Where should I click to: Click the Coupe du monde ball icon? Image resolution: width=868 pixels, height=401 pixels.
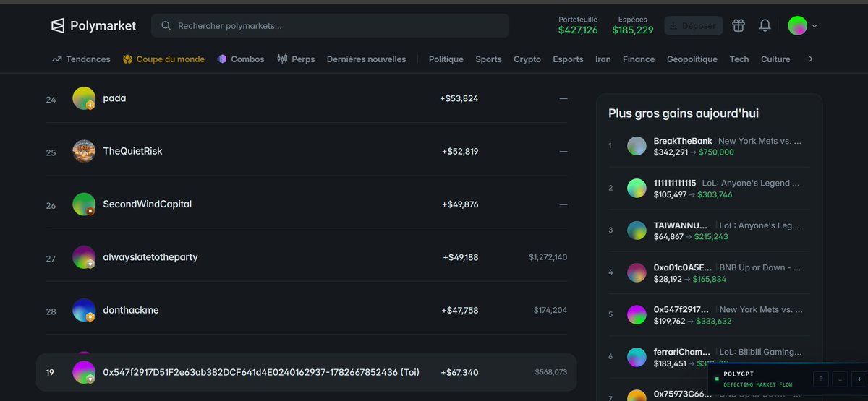point(127,59)
